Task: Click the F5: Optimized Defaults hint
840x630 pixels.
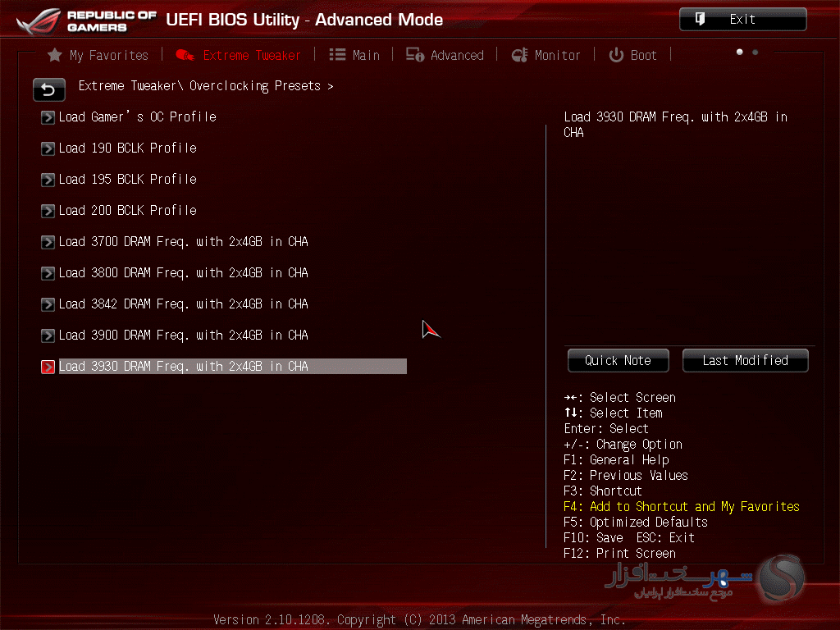Action: [x=636, y=522]
